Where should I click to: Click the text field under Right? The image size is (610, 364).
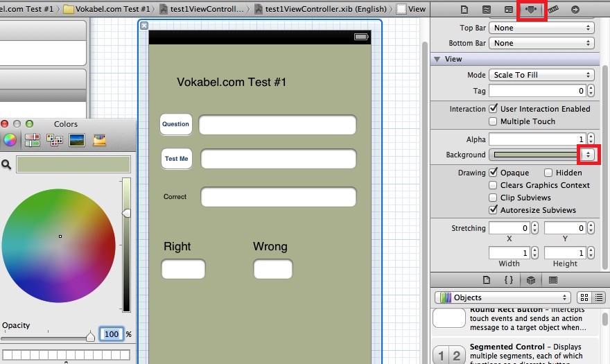(183, 269)
